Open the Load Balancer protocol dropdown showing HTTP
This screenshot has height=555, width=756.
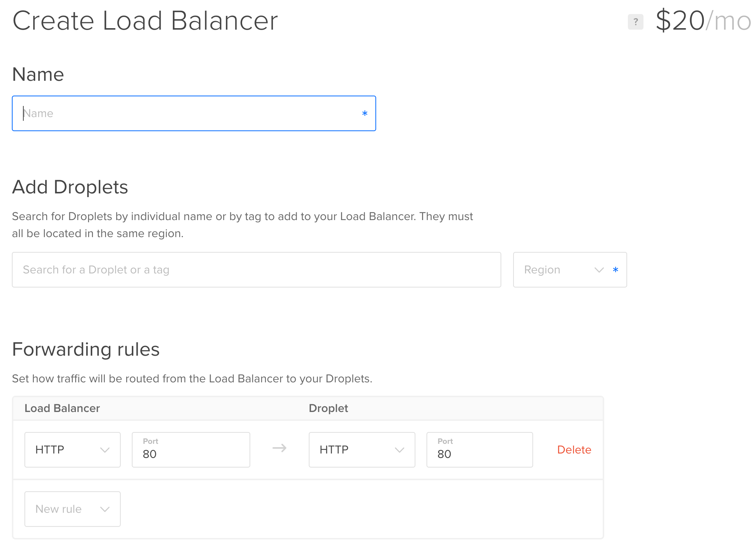[x=72, y=449]
